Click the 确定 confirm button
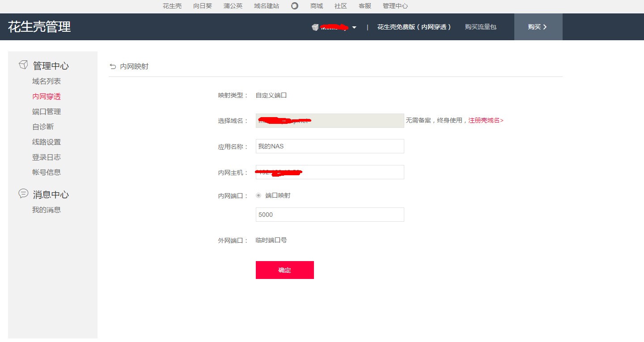Screen dimensions: 644x342 click(x=284, y=270)
